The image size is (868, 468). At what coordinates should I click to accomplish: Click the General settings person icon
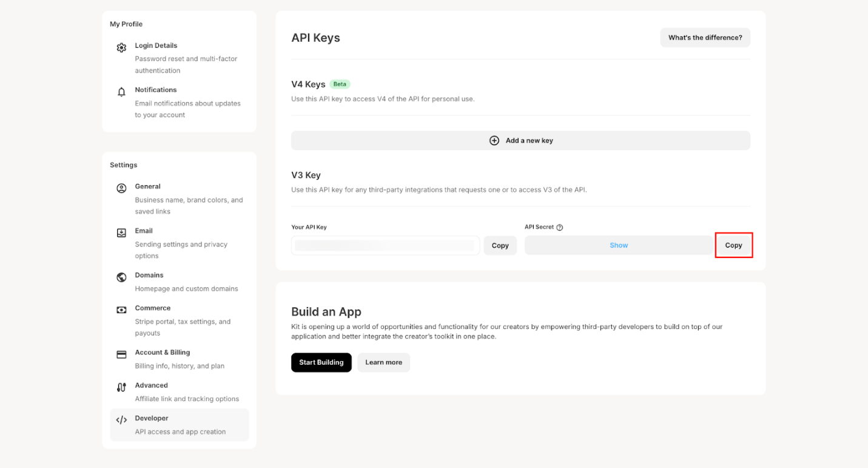point(121,188)
